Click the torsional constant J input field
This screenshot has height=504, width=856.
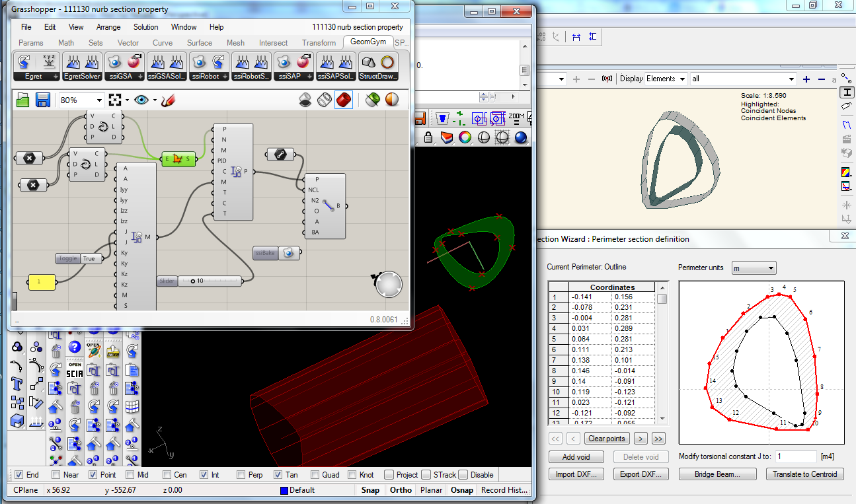pos(797,456)
